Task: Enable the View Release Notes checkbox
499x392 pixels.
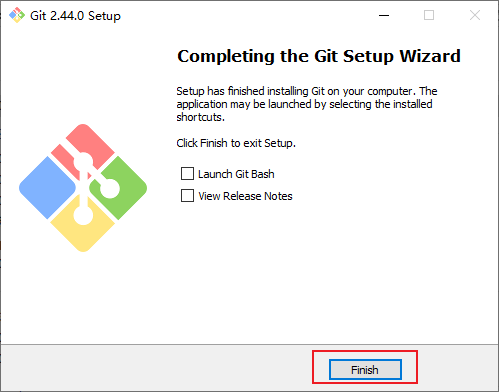Action: point(187,196)
